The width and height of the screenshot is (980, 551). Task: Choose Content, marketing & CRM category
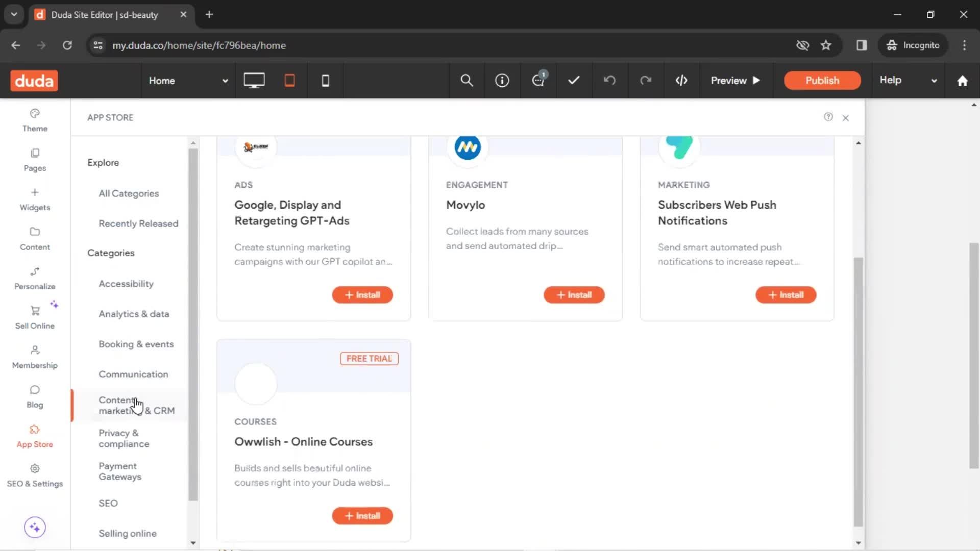pos(136,405)
